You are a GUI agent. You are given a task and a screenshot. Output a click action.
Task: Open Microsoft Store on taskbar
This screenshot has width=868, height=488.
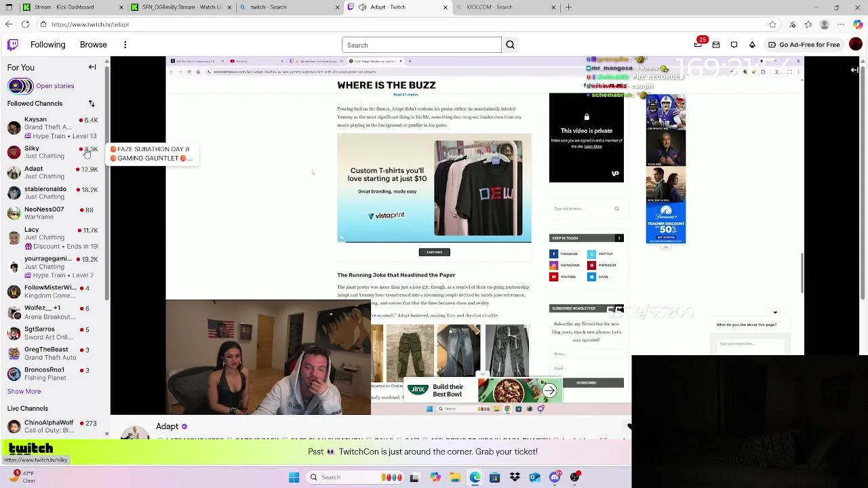click(494, 477)
